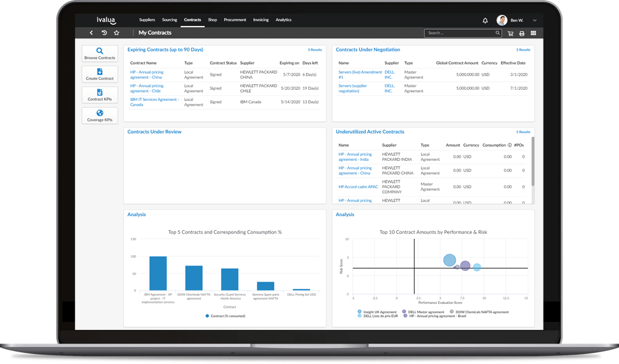Click the purple bubble in scatter chart
The height and width of the screenshot is (364, 619).
(x=465, y=266)
